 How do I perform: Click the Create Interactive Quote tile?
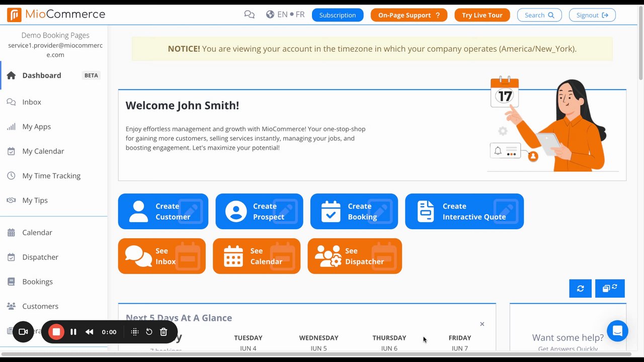(x=464, y=211)
